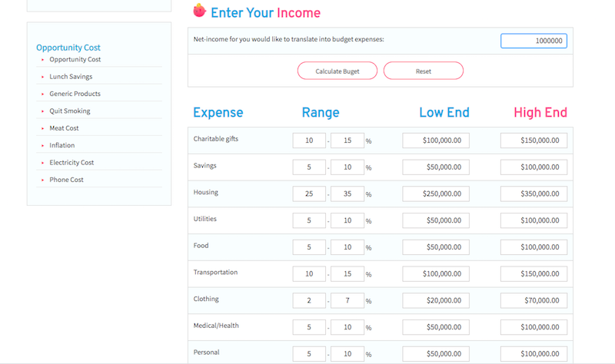This screenshot has height=364, width=615.
Task: Open the Electricity Cost link
Action: point(71,162)
